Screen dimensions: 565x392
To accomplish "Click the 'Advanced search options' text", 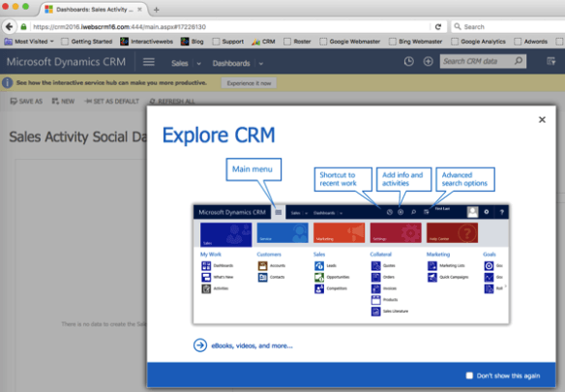I will (x=464, y=179).
